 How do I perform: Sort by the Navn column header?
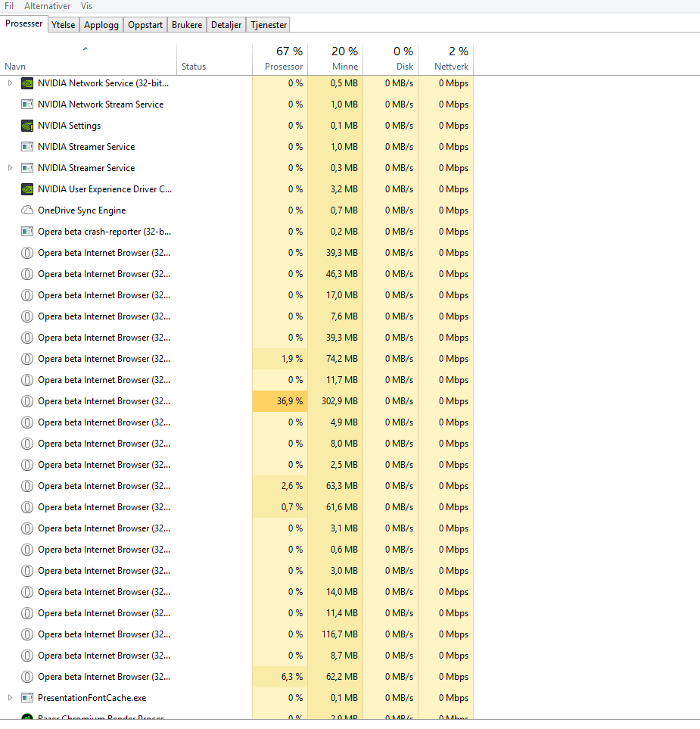point(89,60)
